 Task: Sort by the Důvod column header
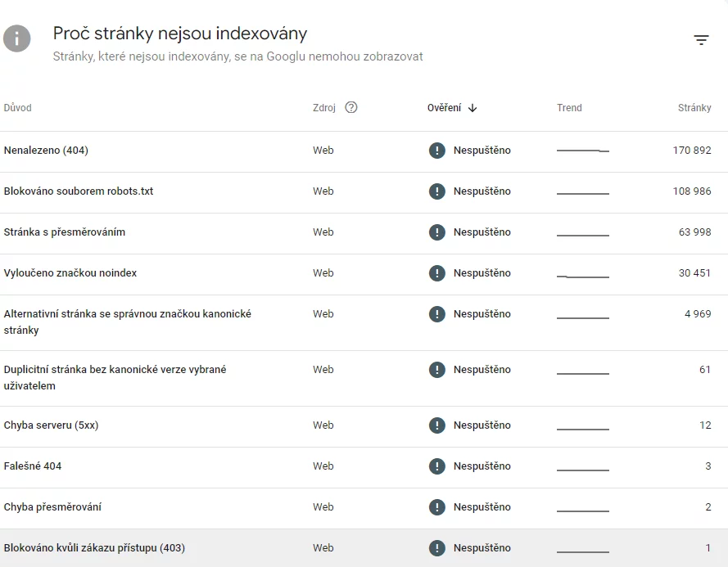[x=18, y=108]
